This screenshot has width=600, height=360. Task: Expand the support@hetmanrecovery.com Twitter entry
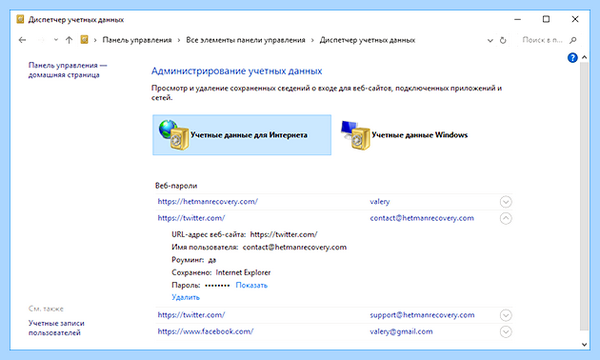click(x=506, y=315)
